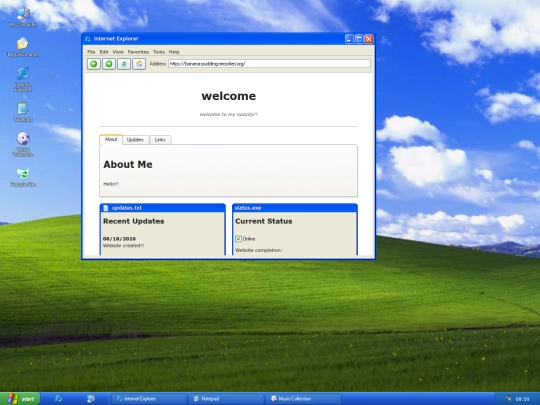Click the 'Current Status' heading
The image size is (540, 405).
click(x=264, y=221)
